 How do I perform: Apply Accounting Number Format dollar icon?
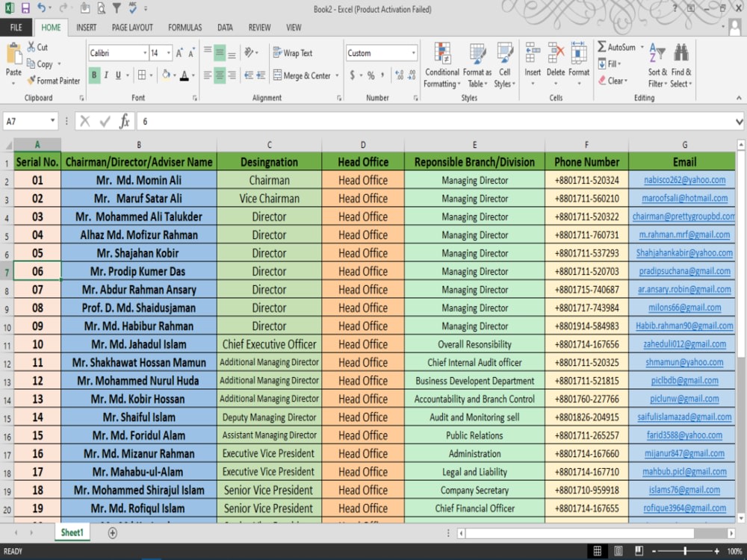(352, 75)
